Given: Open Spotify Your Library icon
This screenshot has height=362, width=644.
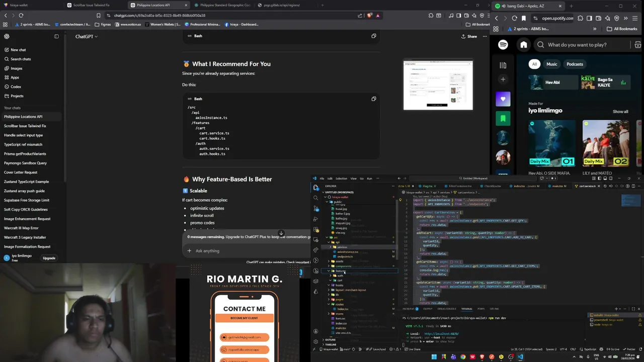Looking at the screenshot, I should coord(503,65).
